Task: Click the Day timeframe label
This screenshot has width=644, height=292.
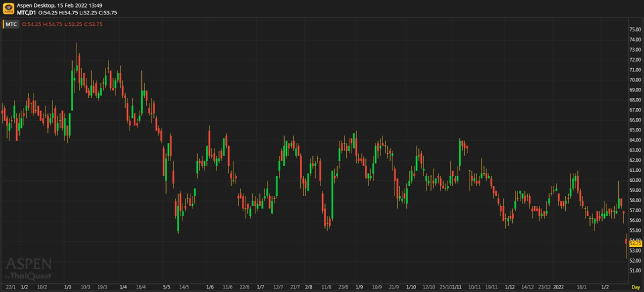Action: click(635, 287)
